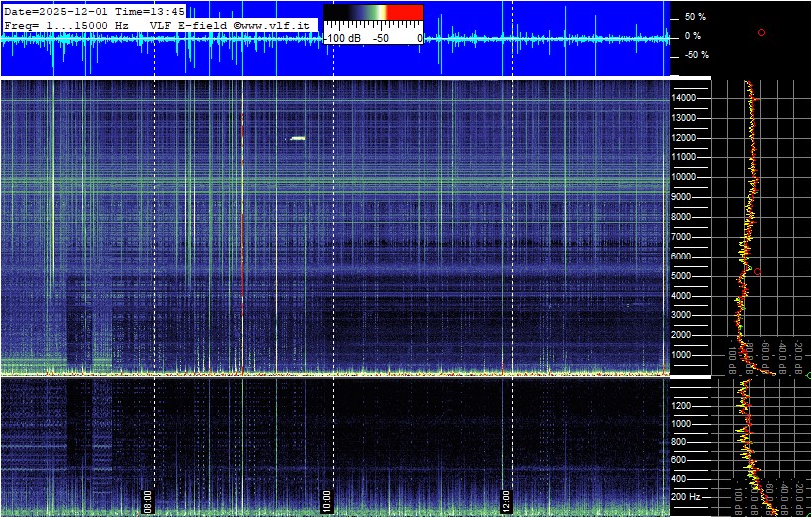Select the 08:00 time marker

[148, 499]
